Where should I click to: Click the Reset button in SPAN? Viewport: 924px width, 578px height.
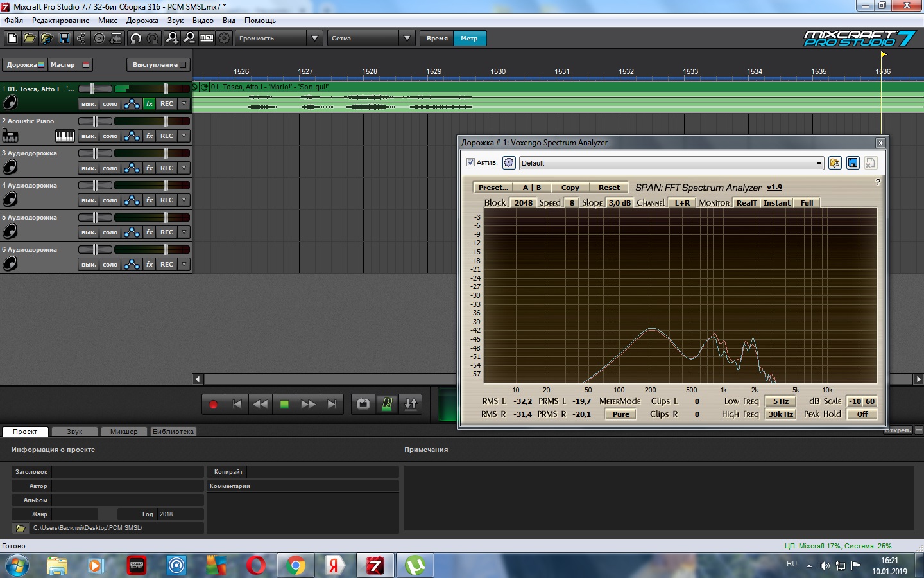pos(609,188)
